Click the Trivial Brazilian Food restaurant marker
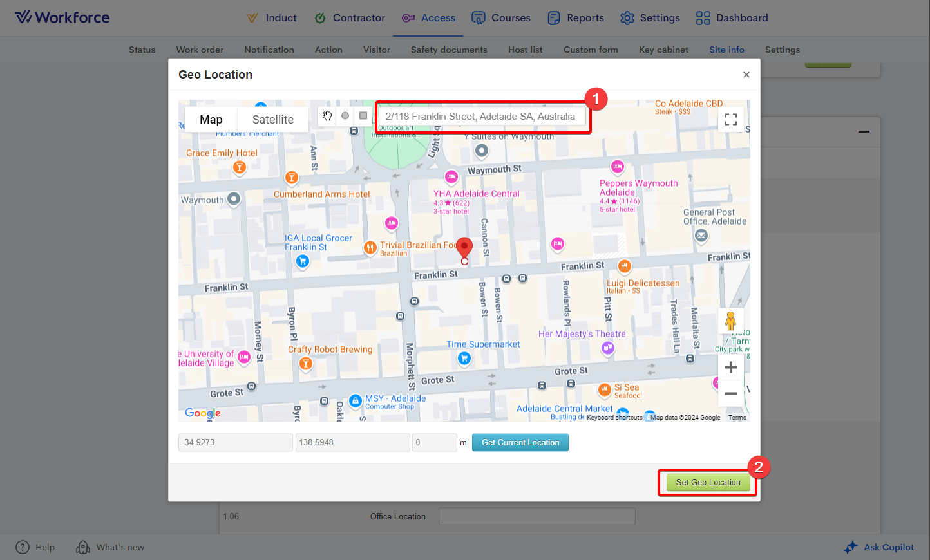This screenshot has height=560, width=930. click(370, 247)
